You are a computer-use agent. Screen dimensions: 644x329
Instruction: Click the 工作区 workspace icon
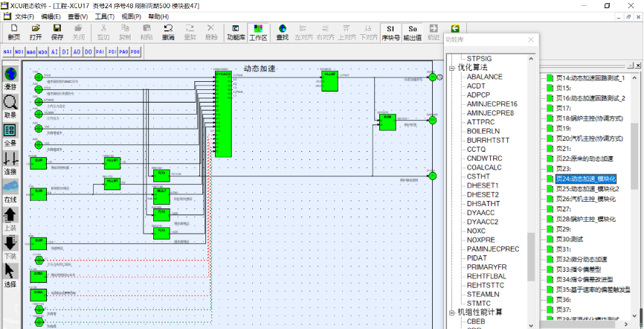tap(258, 31)
